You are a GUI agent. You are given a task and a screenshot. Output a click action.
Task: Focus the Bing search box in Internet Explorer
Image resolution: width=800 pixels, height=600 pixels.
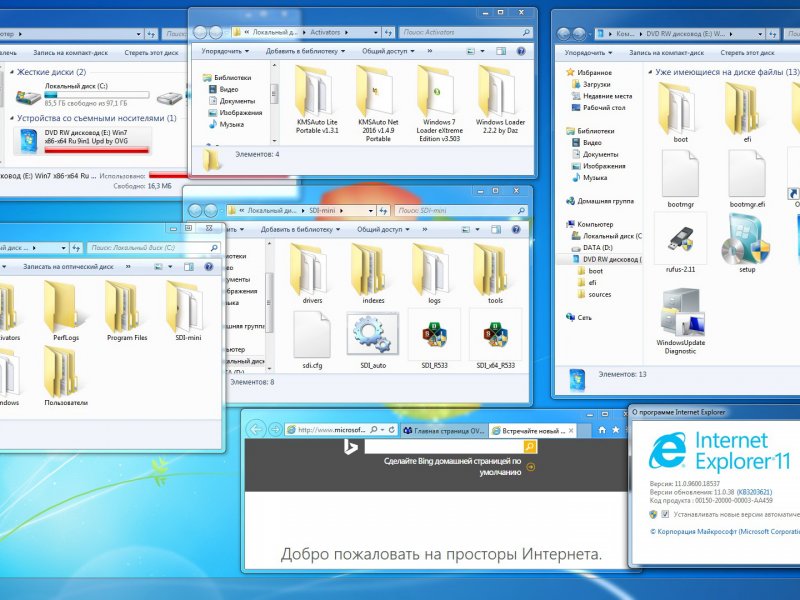[x=444, y=447]
